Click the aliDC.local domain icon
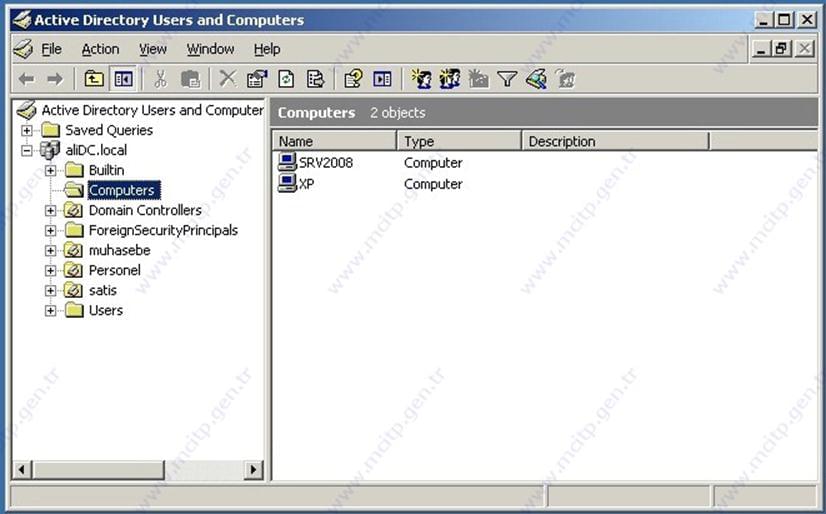This screenshot has width=826, height=514. [50, 150]
